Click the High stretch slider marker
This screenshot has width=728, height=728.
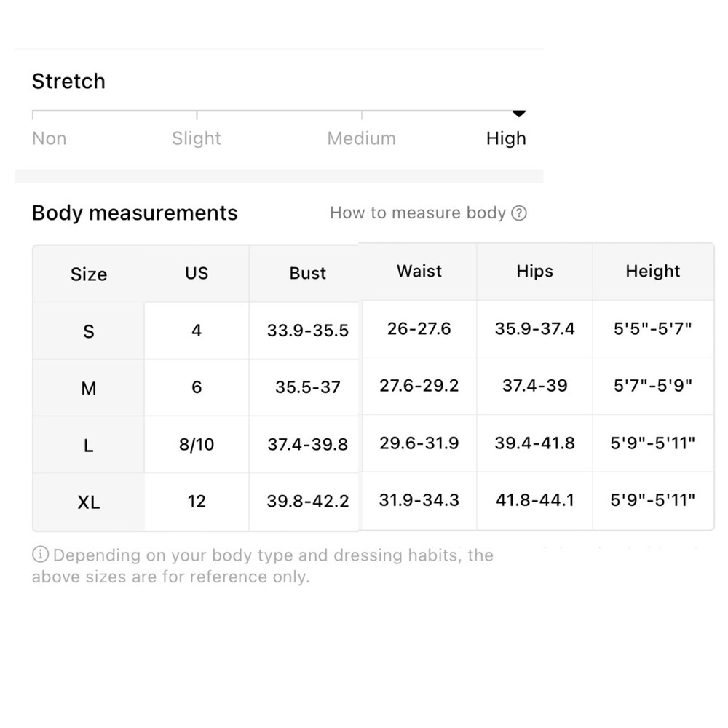click(518, 114)
